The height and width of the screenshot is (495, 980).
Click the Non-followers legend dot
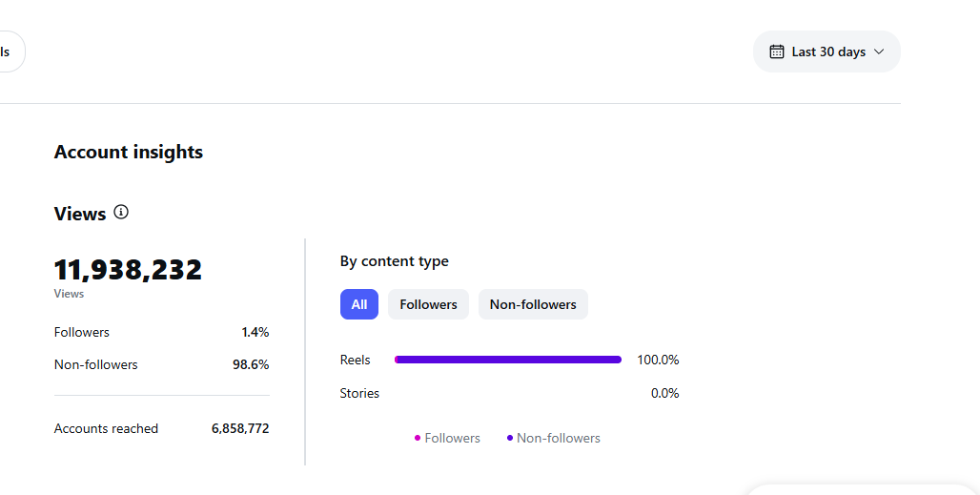[510, 438]
